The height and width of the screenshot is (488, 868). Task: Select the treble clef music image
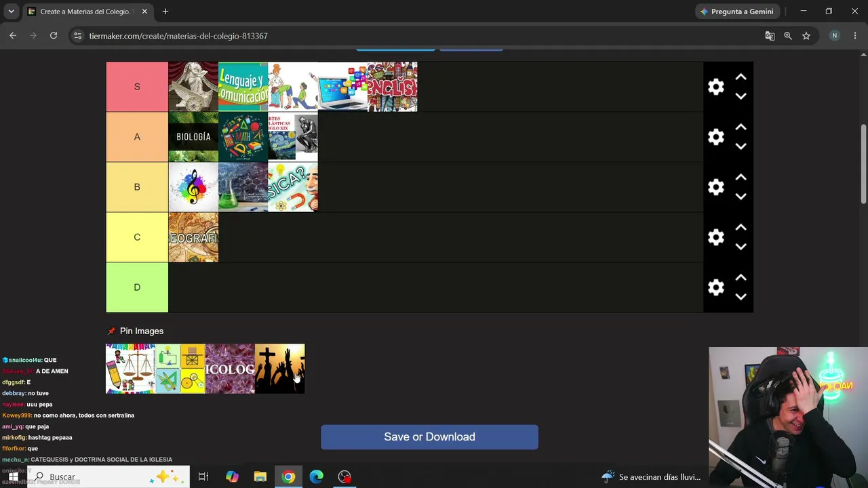193,187
